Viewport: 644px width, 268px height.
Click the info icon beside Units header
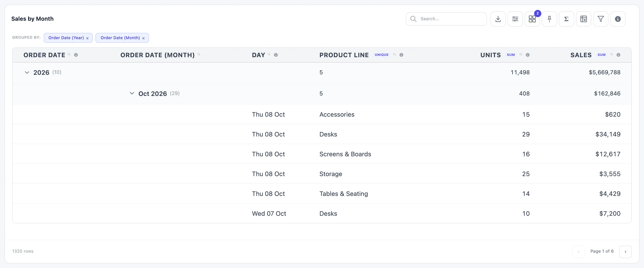click(528, 55)
